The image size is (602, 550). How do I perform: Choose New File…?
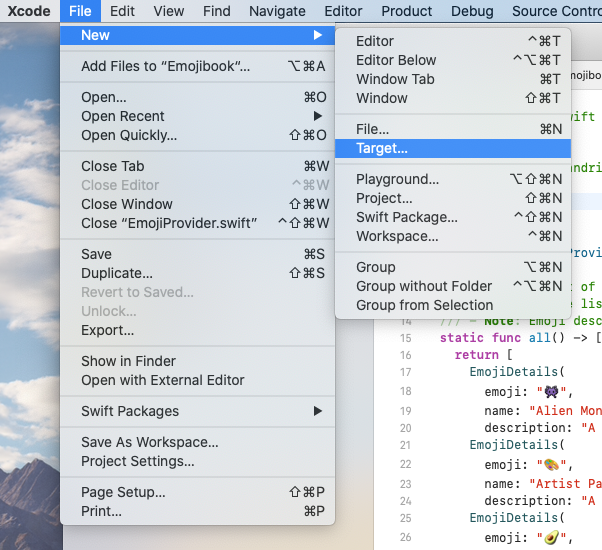453,129
